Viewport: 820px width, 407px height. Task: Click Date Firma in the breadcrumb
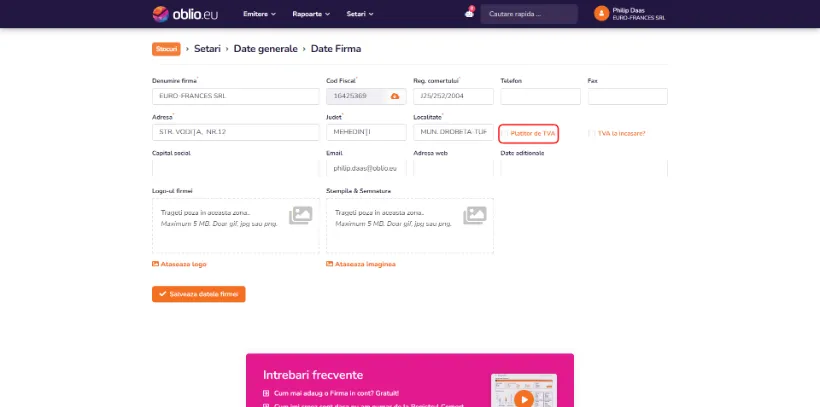click(x=336, y=49)
